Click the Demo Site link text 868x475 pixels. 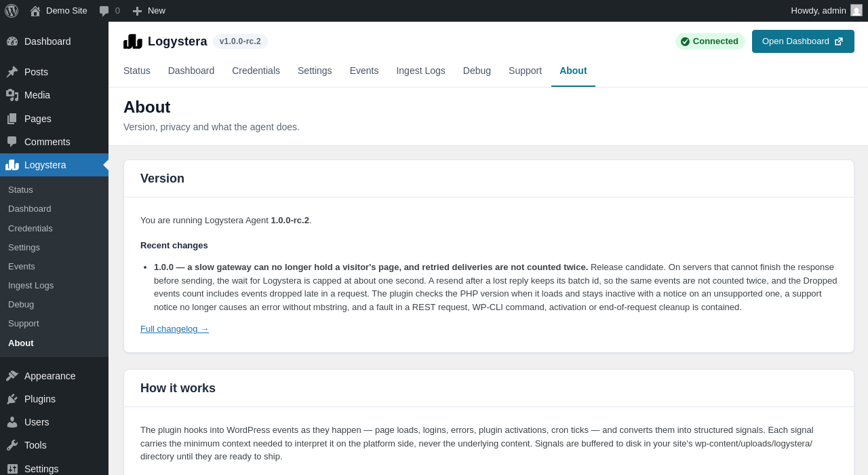(66, 11)
